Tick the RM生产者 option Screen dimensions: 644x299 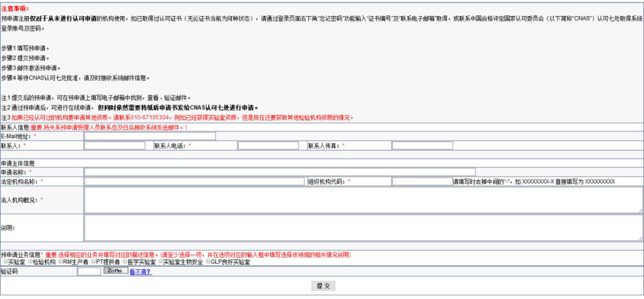[x=61, y=262]
